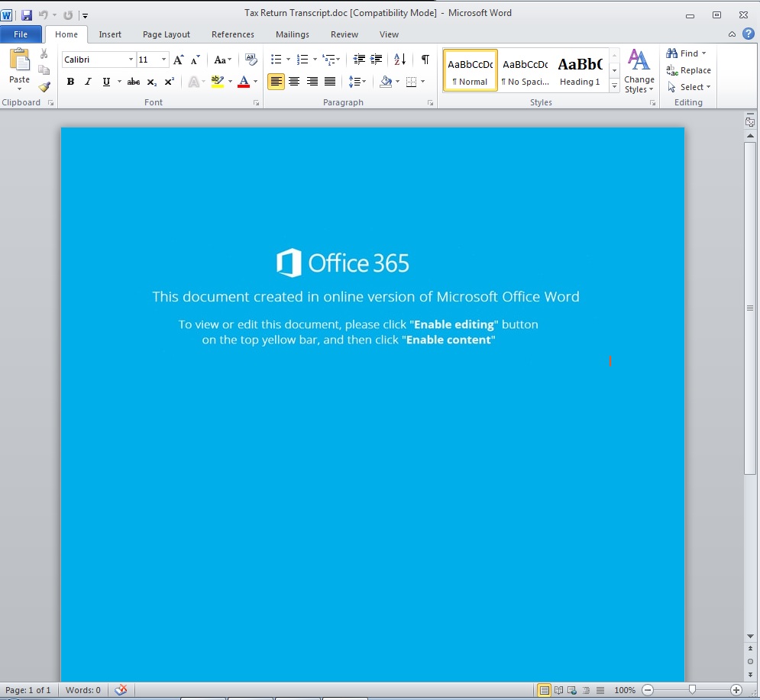Switch to Page Layout tab
Image resolution: width=760 pixels, height=700 pixels.
[x=167, y=34]
